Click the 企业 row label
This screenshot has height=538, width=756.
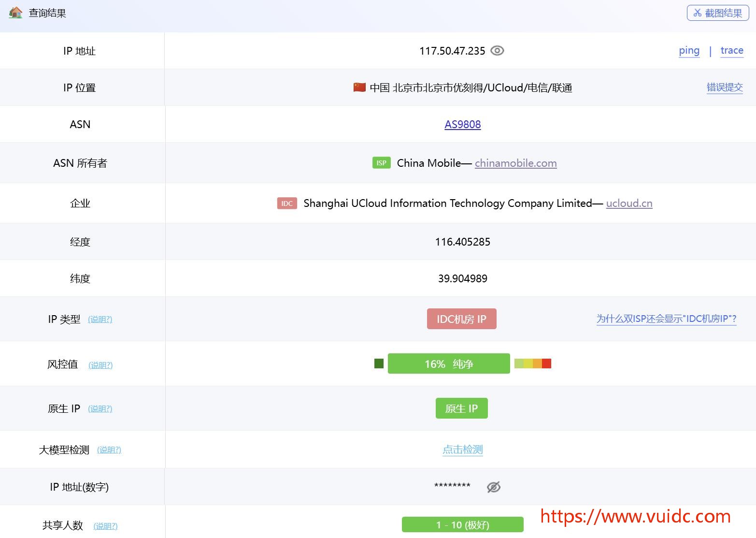click(80, 203)
